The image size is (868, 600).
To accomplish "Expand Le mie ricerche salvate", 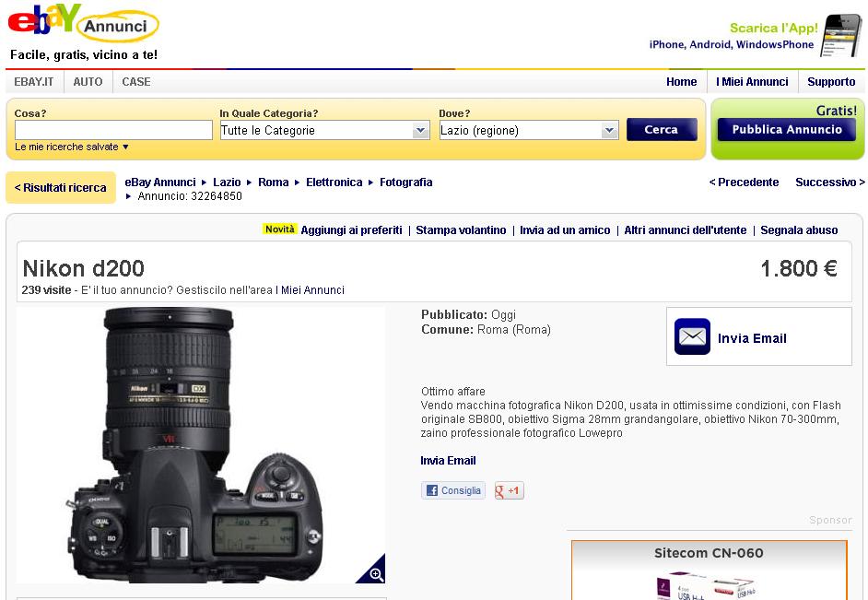I will click(71, 147).
